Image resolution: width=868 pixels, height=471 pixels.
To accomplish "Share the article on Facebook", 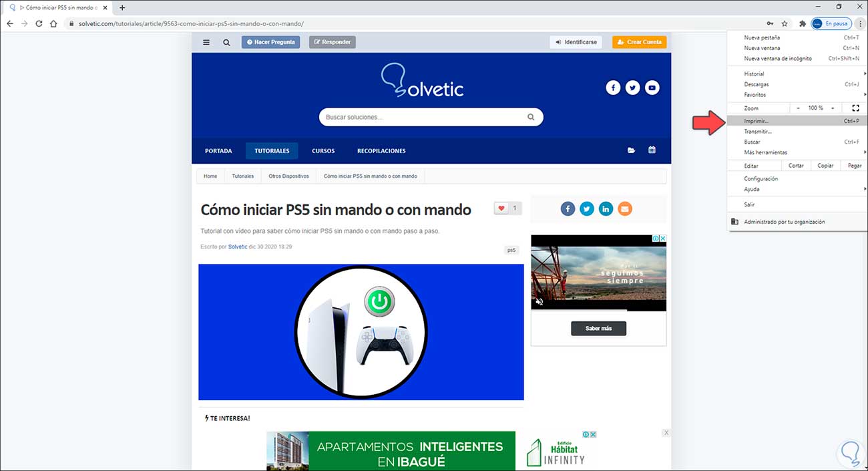I will pyautogui.click(x=568, y=209).
